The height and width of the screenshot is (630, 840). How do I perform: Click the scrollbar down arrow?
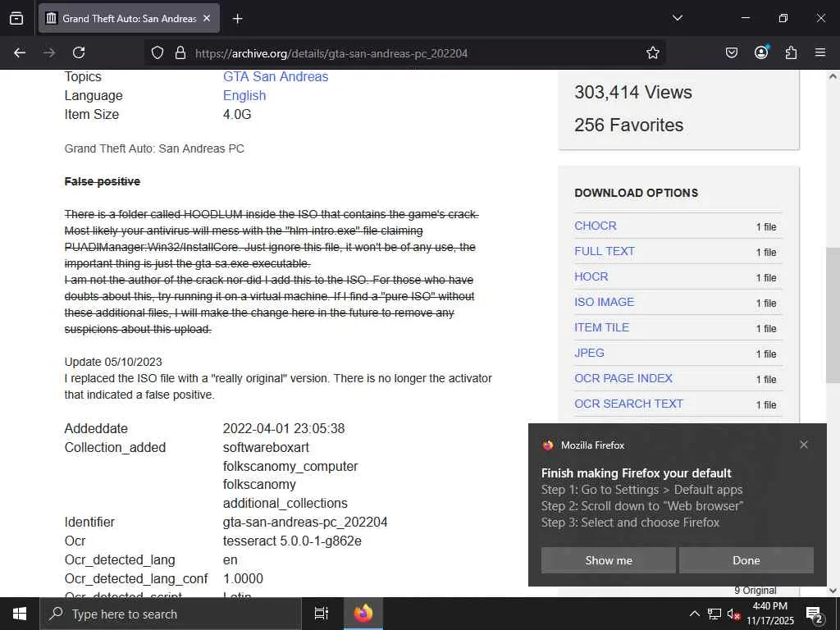click(833, 591)
